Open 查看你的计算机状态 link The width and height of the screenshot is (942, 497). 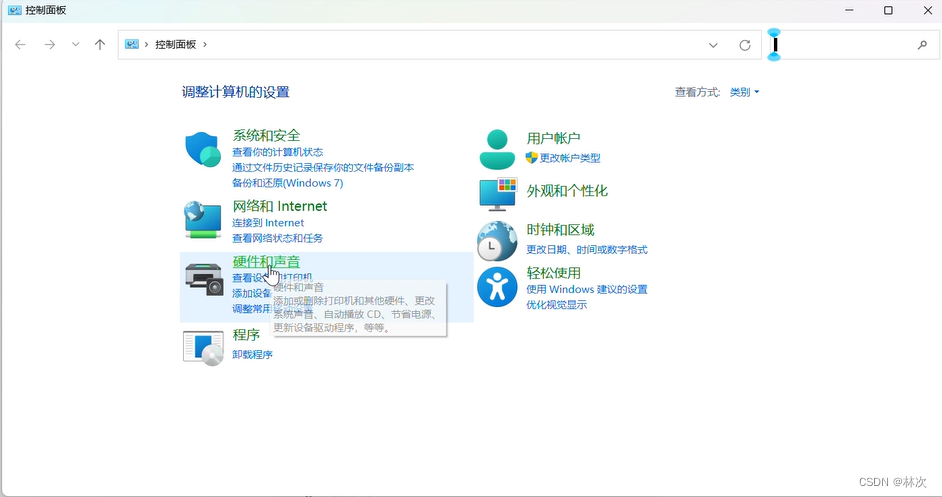pos(278,152)
